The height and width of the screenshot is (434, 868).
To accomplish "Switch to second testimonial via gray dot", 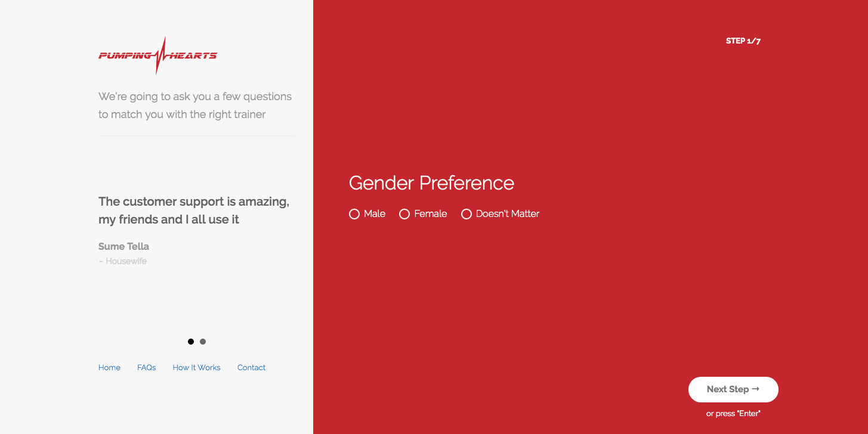I will pos(203,342).
